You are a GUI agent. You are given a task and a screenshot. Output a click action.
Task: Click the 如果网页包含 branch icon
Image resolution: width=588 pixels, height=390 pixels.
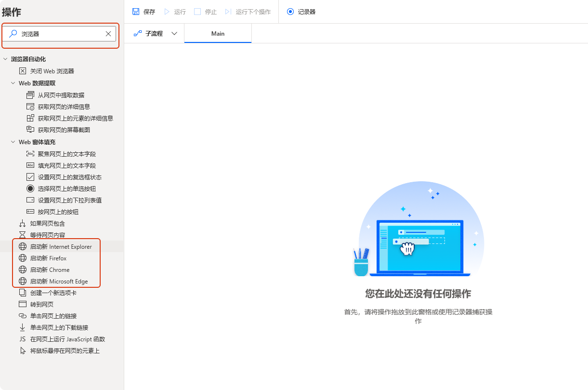[x=23, y=223]
